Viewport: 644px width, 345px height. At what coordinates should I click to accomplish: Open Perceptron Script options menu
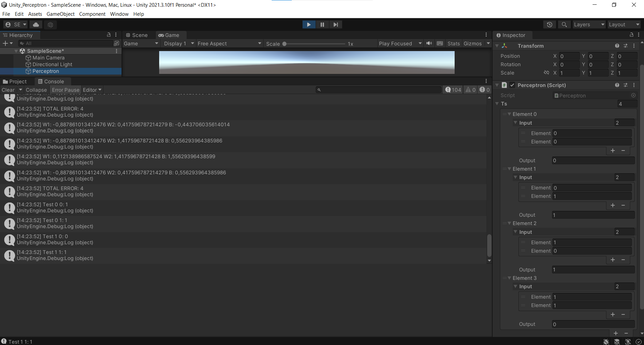634,85
